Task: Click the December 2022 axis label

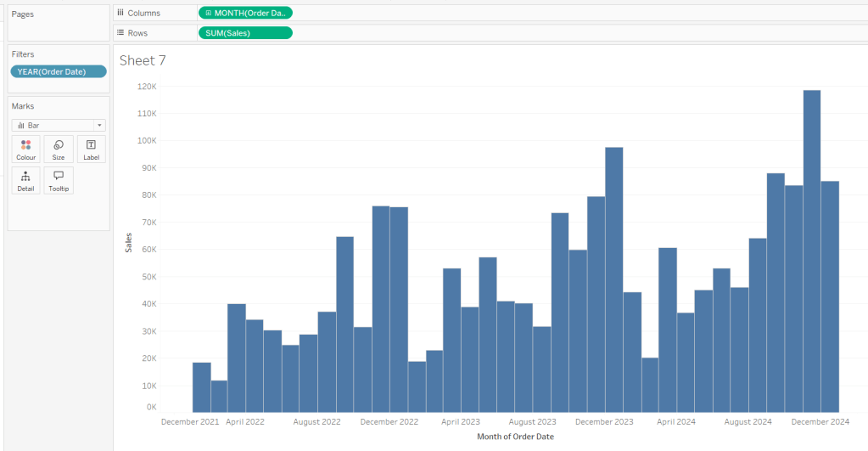Action: tap(389, 421)
